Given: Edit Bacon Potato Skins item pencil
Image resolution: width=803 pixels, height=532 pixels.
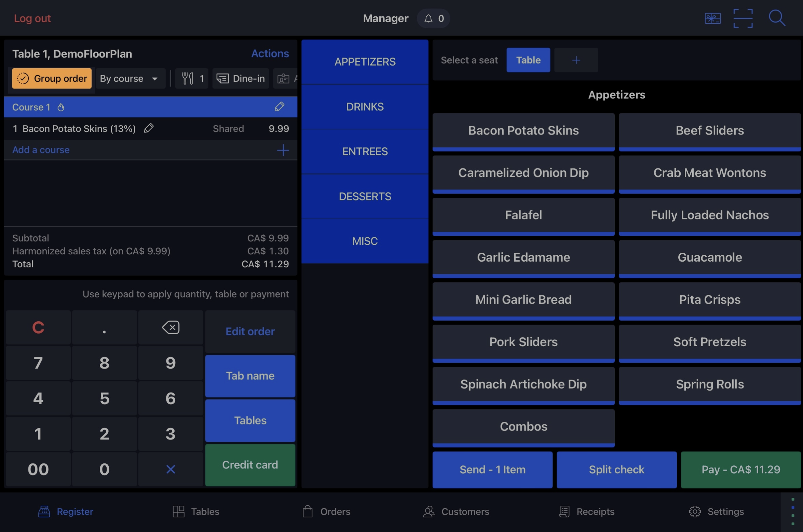Looking at the screenshot, I should click(149, 128).
